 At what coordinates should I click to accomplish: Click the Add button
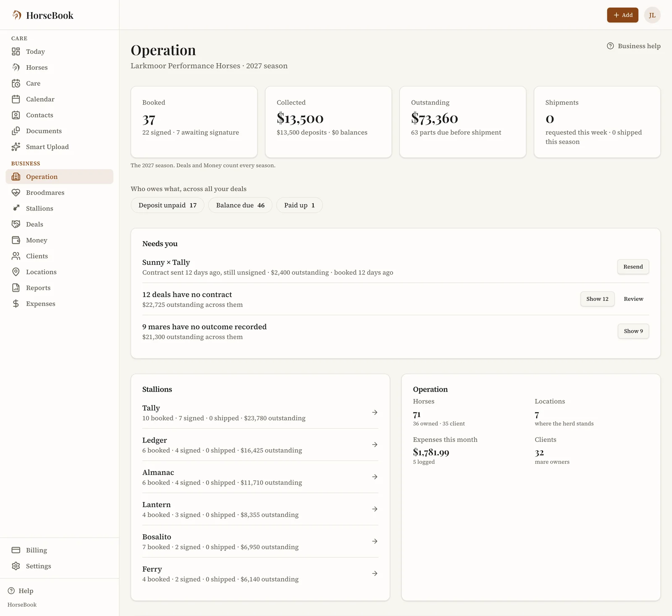622,15
